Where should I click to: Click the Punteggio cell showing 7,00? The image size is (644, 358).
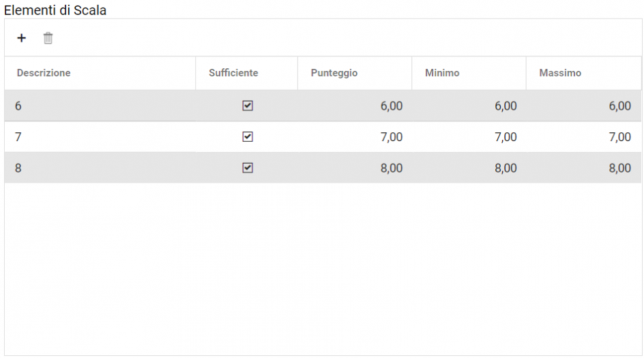(x=391, y=137)
